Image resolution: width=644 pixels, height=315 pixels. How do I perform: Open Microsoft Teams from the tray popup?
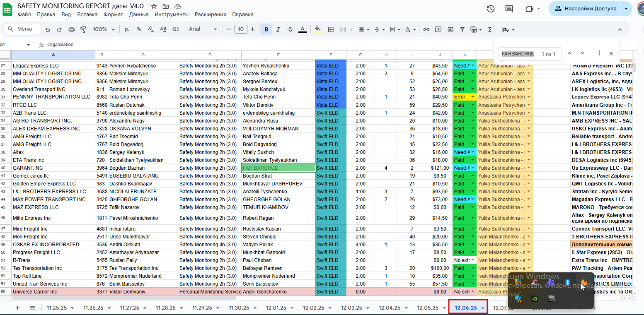tap(551, 282)
